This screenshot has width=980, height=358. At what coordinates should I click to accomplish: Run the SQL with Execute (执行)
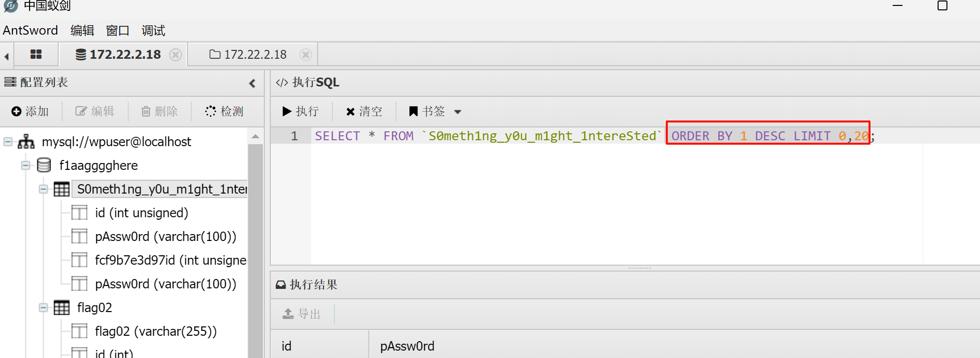pyautogui.click(x=300, y=112)
